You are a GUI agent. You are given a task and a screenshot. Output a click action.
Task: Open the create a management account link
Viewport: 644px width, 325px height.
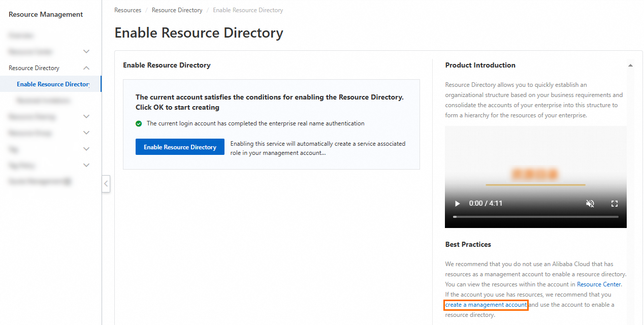486,305
